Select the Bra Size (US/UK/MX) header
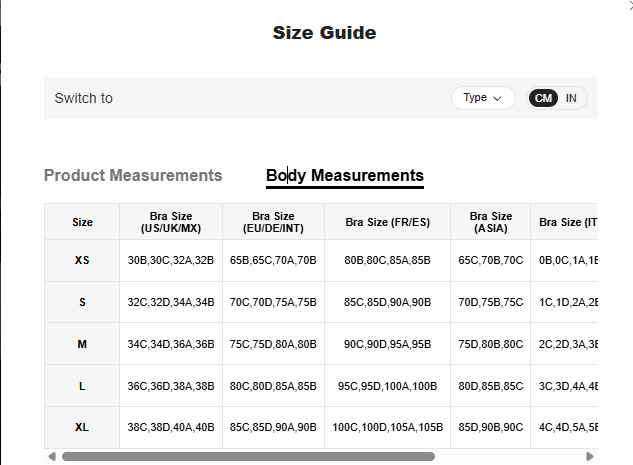This screenshot has height=465, width=633. pos(171,222)
